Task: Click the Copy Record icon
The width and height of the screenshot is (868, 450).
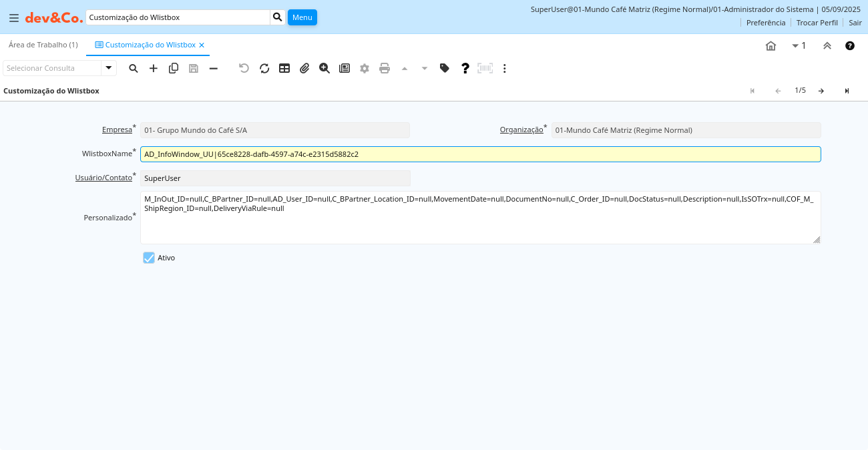Action: tap(174, 68)
